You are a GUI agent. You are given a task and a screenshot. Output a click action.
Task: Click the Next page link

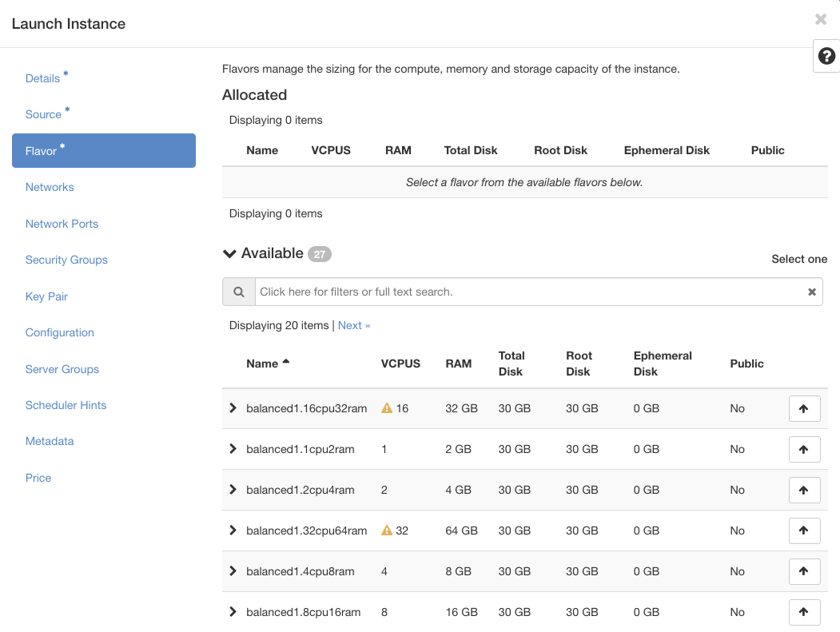click(353, 325)
